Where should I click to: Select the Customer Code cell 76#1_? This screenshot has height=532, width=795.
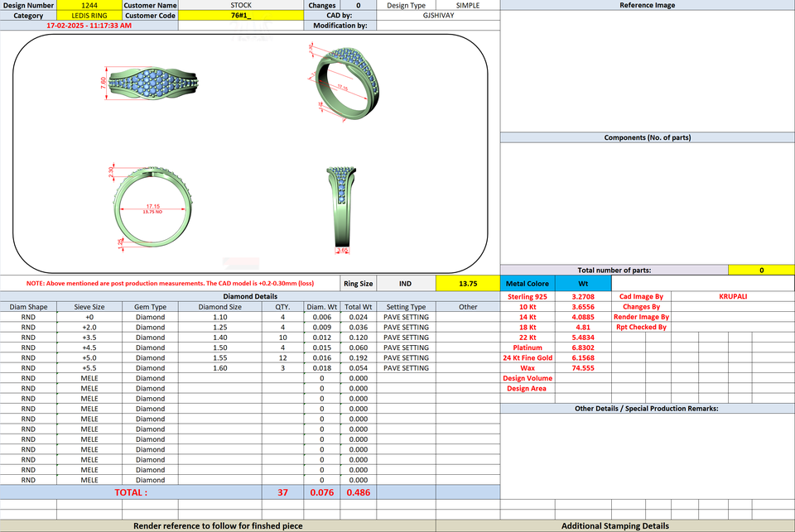(x=241, y=15)
